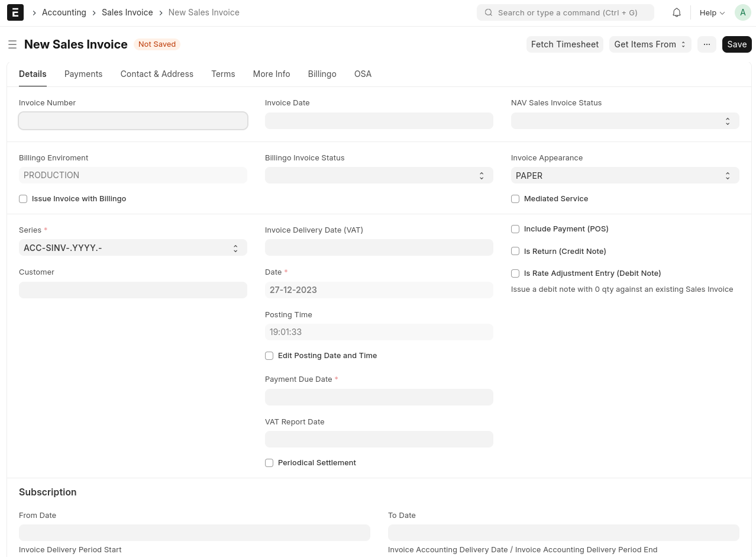This screenshot has width=756, height=557.
Task: Expand the Series dropdown
Action: point(133,248)
